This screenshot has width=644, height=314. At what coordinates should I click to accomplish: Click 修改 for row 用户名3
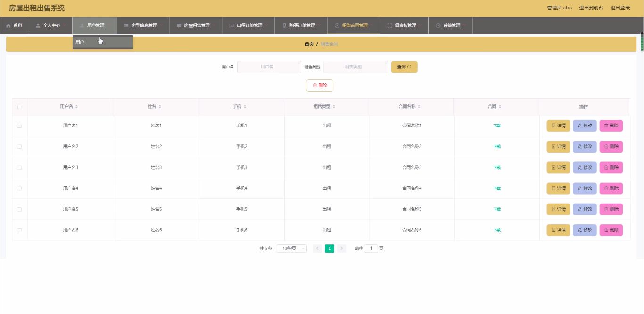[585, 168]
